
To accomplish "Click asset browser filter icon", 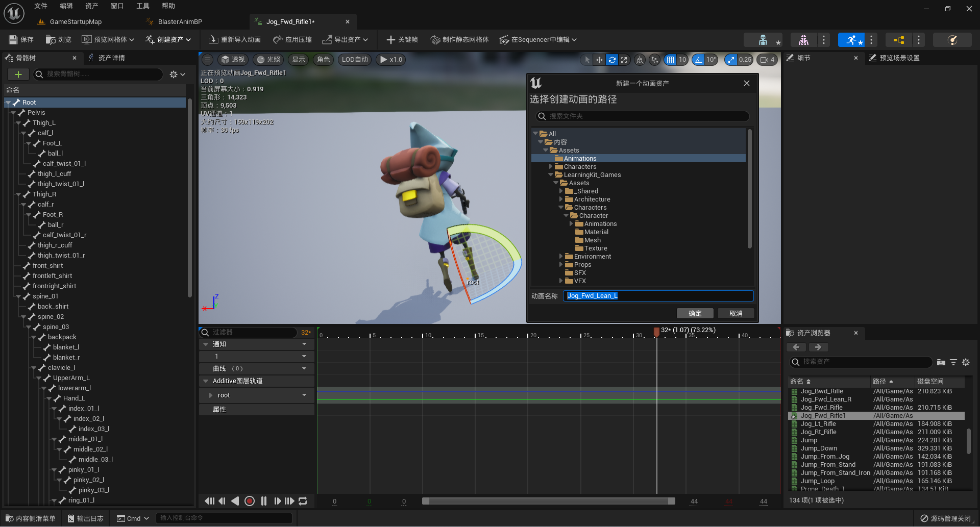I will point(953,362).
